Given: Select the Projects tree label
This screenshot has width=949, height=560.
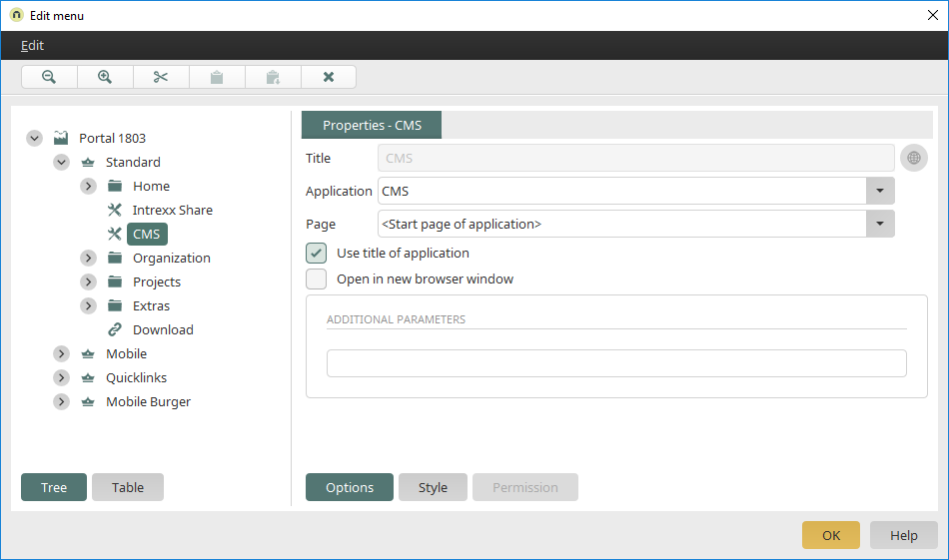Looking at the screenshot, I should tap(157, 282).
